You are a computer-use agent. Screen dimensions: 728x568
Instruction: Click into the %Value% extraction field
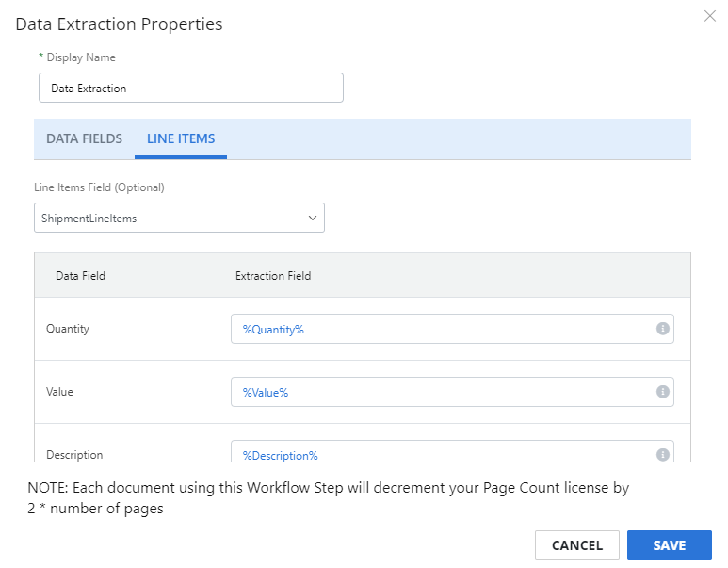pos(452,392)
